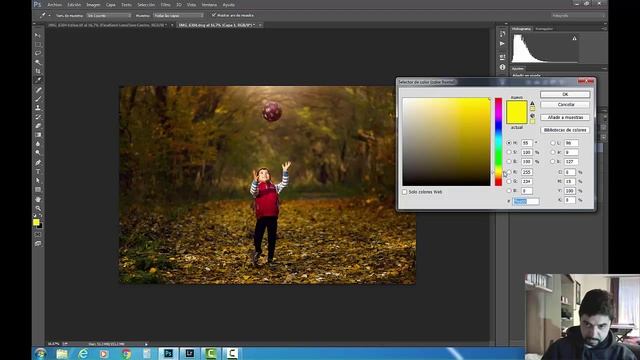Image resolution: width=640 pixels, height=360 pixels.
Task: Open the Actions panel play icon
Action: [x=502, y=44]
